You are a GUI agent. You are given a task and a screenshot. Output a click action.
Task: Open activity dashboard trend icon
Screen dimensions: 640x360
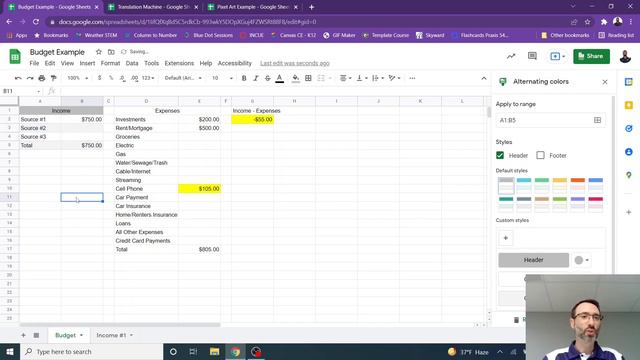511,56
